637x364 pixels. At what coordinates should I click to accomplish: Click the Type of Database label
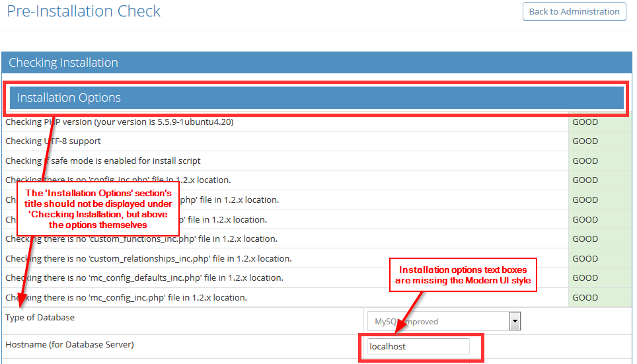(x=40, y=317)
